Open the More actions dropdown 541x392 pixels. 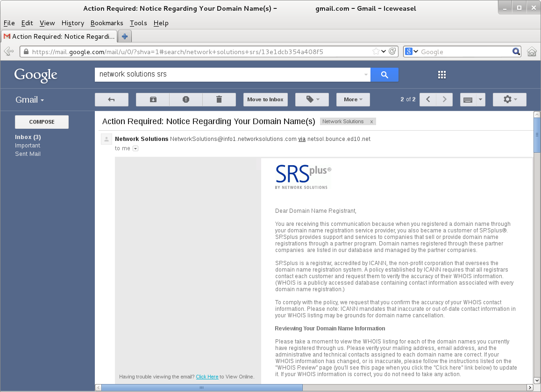(x=353, y=100)
